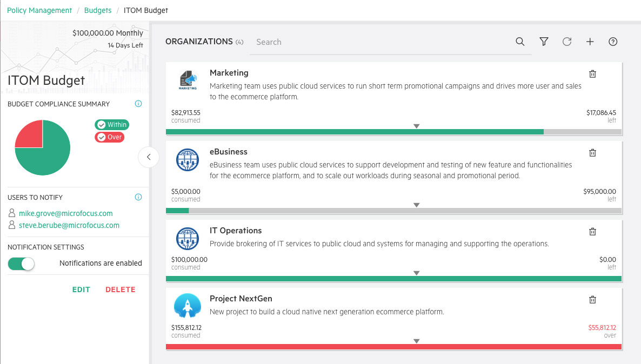Viewport: 641px width, 364px height.
Task: Open mike.grove@microfocus.com email link
Action: (x=65, y=213)
